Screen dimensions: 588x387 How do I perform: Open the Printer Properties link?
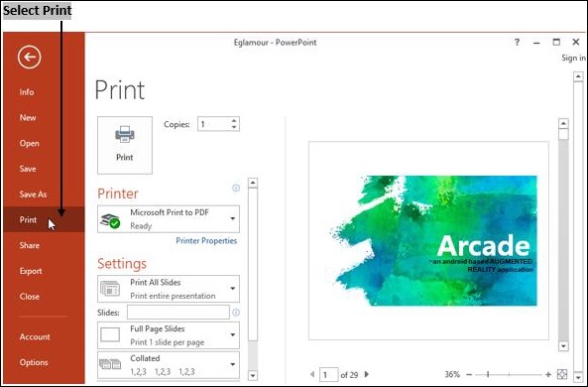pos(206,240)
